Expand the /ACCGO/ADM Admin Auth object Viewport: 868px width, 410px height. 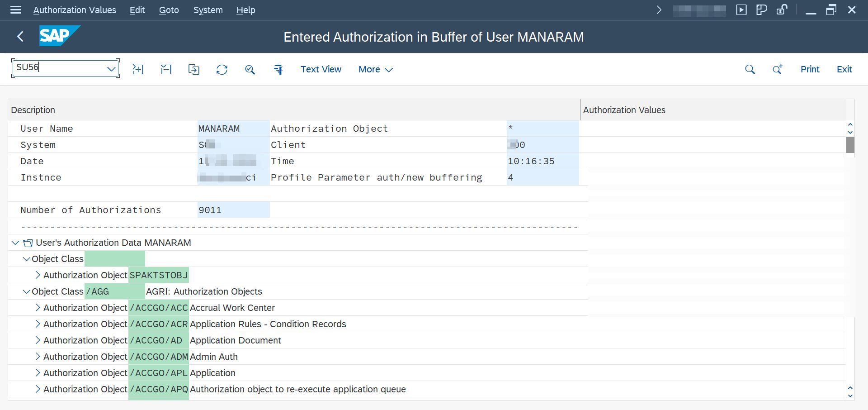coord(38,357)
